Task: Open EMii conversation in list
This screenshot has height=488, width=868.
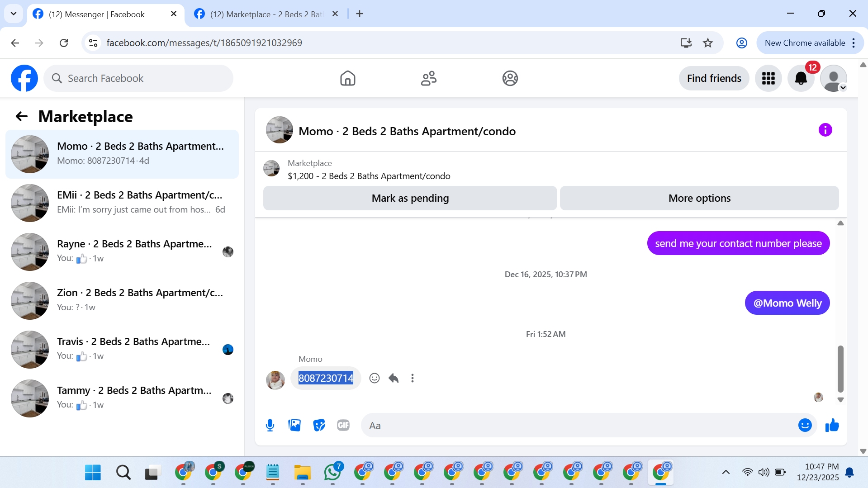Action: coord(122,203)
